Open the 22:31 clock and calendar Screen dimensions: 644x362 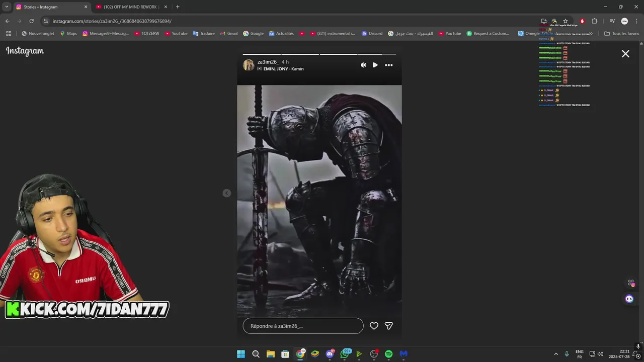(619, 354)
